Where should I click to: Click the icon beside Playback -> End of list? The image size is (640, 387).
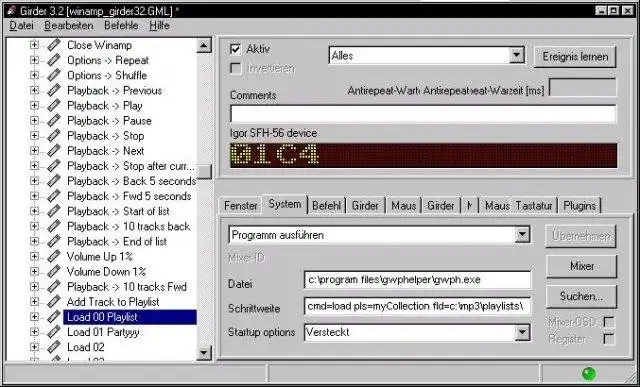54,241
